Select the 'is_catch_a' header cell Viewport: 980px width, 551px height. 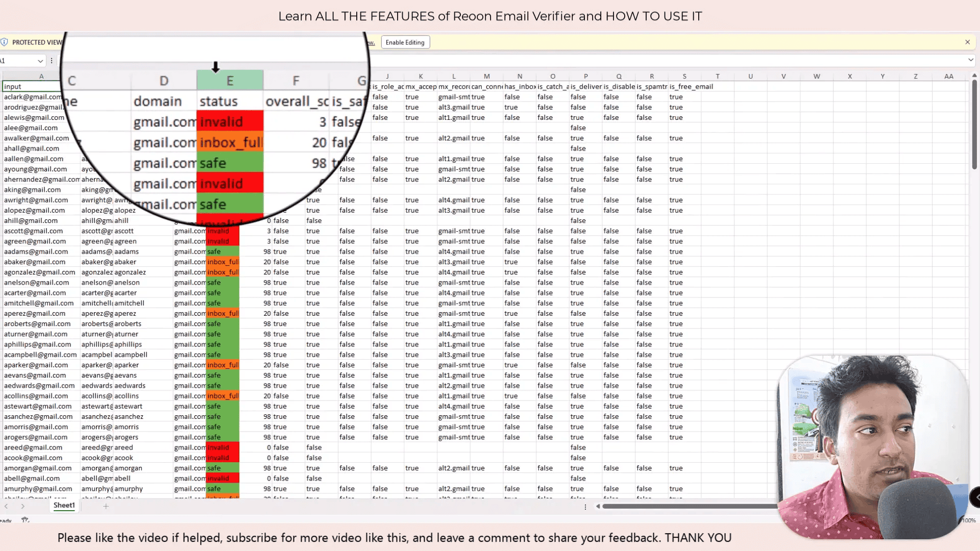click(x=553, y=87)
